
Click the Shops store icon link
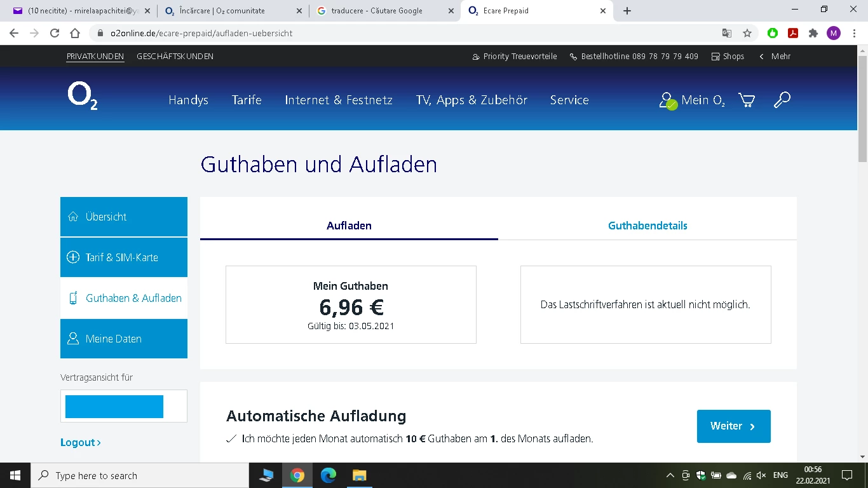pos(728,57)
